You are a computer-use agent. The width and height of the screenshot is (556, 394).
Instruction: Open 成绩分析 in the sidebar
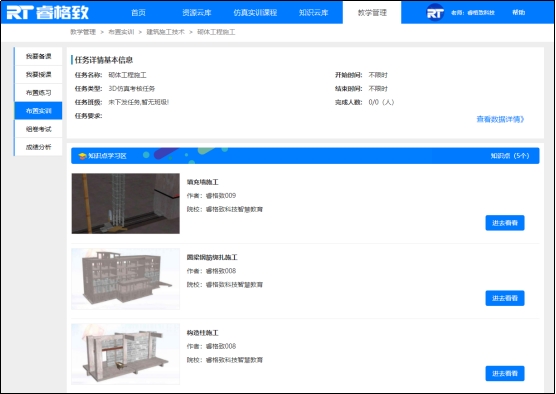click(x=38, y=147)
